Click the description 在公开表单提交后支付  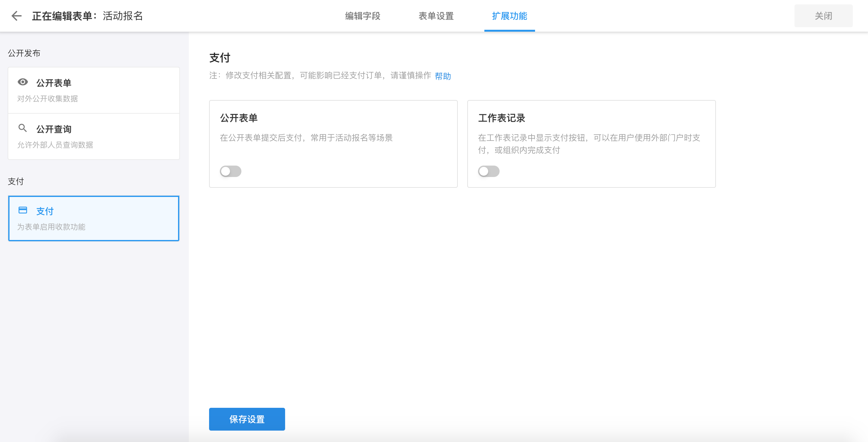(x=306, y=138)
